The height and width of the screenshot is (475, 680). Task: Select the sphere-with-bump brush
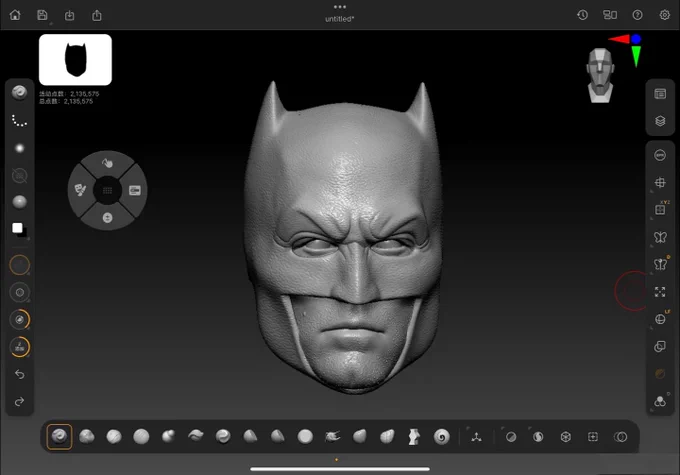coord(169,436)
